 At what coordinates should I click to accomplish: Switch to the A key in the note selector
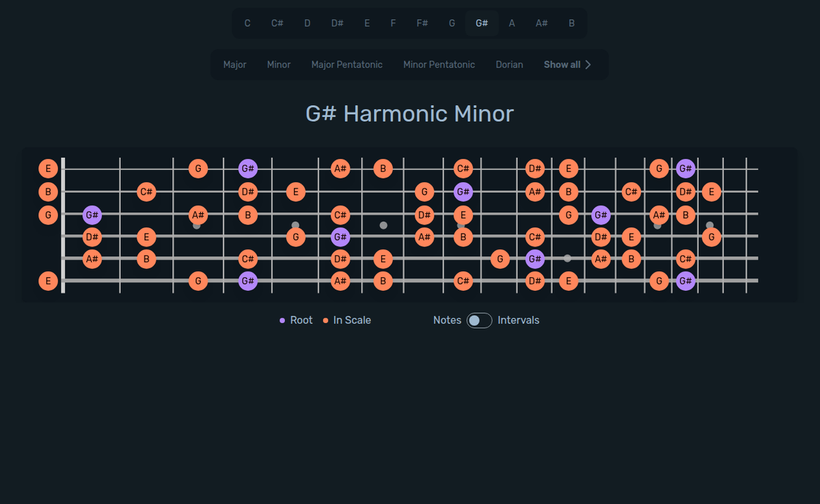[512, 23]
